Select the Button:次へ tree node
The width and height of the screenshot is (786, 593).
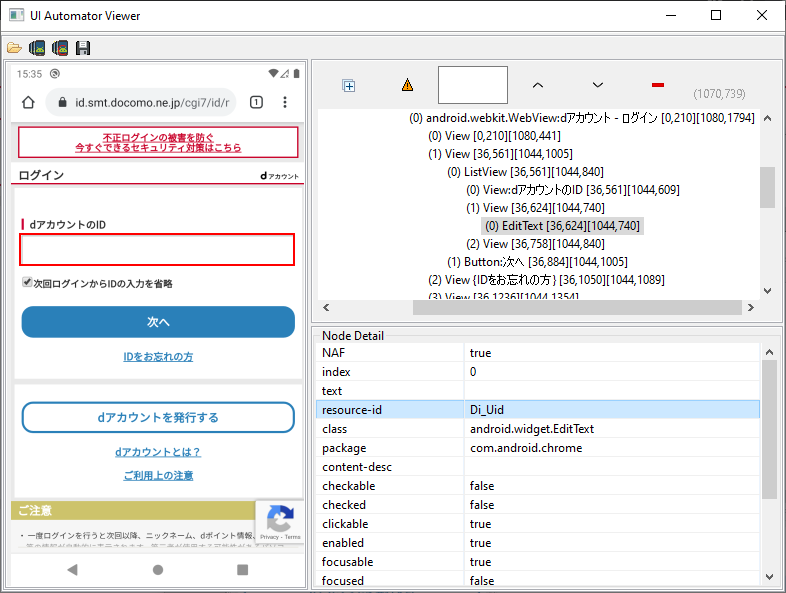click(x=537, y=262)
